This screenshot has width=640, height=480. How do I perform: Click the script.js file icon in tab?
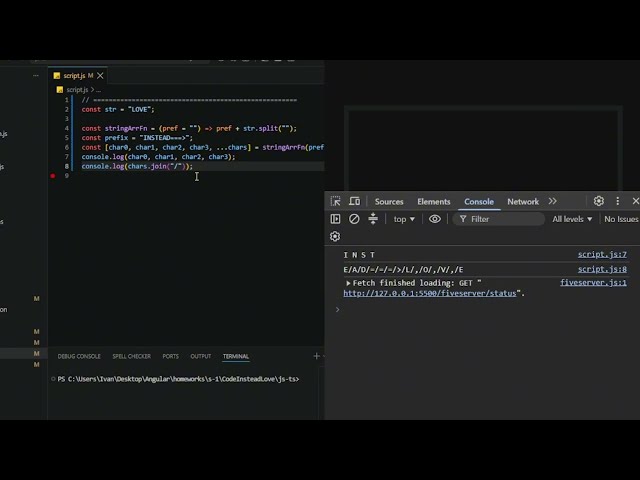point(57,76)
